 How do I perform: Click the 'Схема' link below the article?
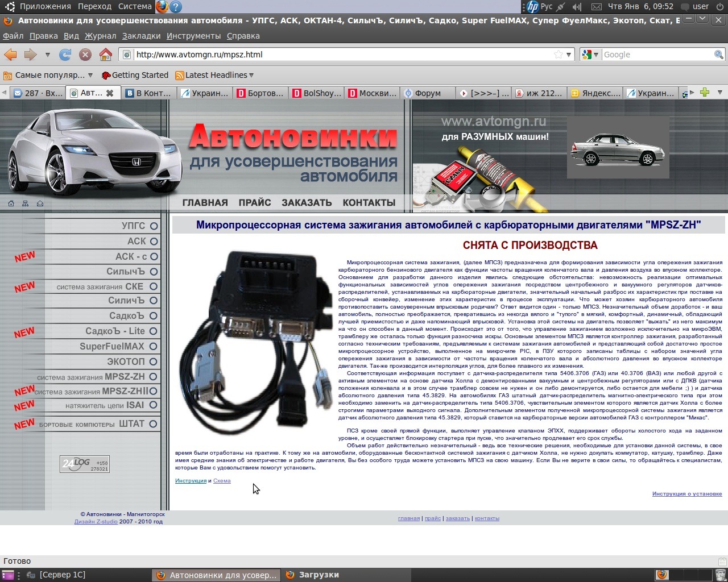pos(222,481)
